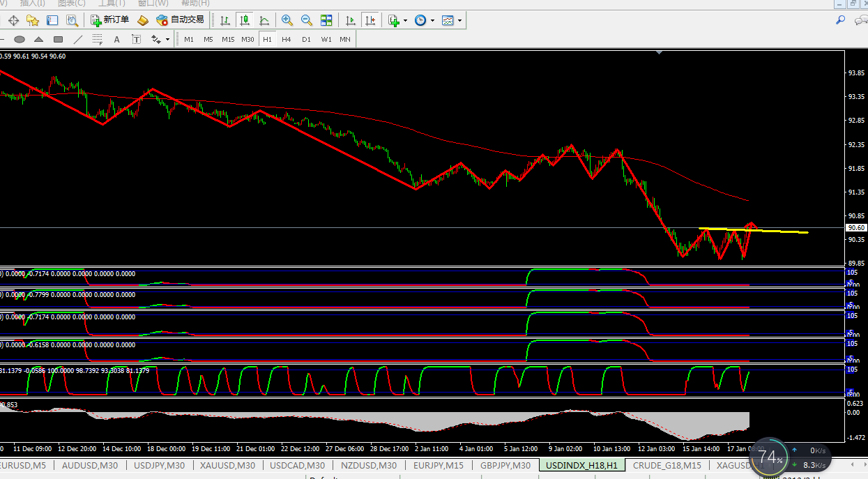Open the 窗口(W) menu

tap(153, 3)
